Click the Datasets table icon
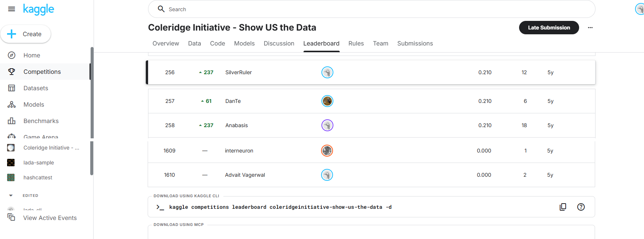The height and width of the screenshot is (239, 644). tap(12, 88)
